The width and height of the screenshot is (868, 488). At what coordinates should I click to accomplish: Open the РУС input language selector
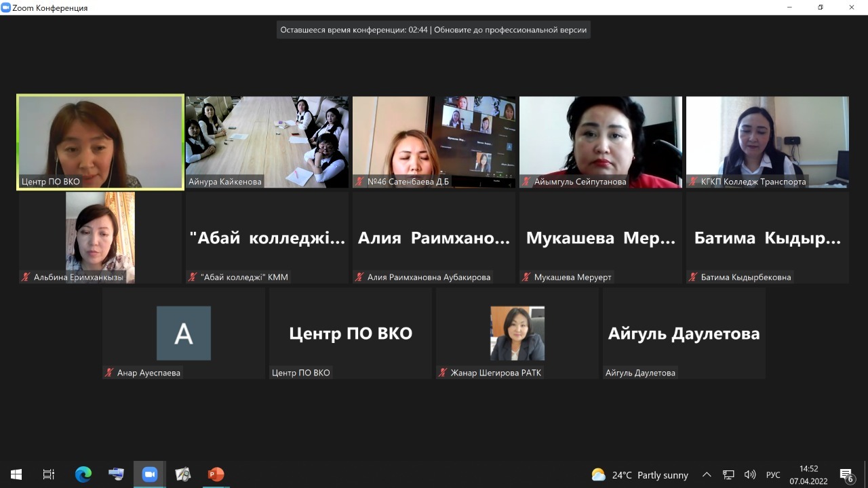tap(773, 474)
